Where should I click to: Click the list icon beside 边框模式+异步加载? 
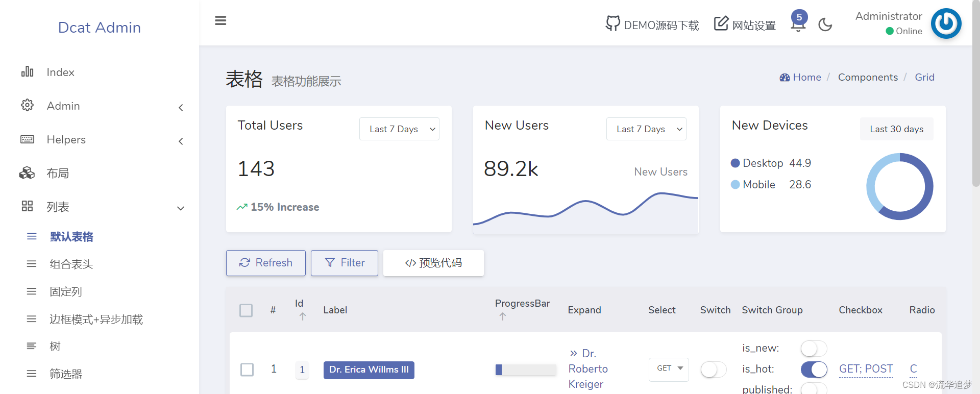tap(32, 319)
